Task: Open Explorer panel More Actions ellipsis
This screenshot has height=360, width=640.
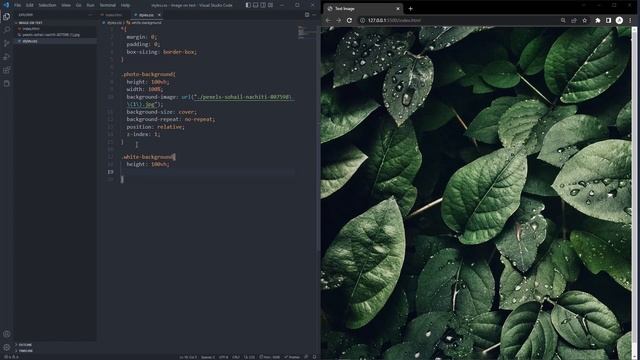Action: (x=90, y=15)
